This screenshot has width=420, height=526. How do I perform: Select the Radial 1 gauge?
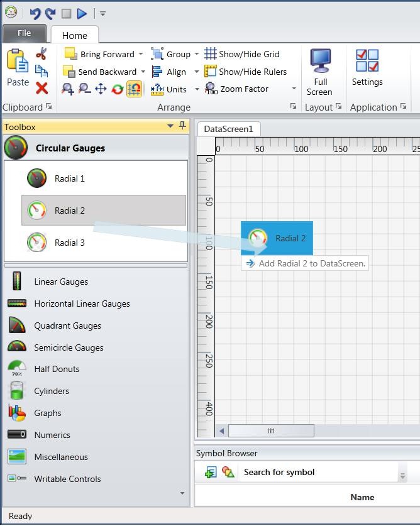tap(103, 178)
